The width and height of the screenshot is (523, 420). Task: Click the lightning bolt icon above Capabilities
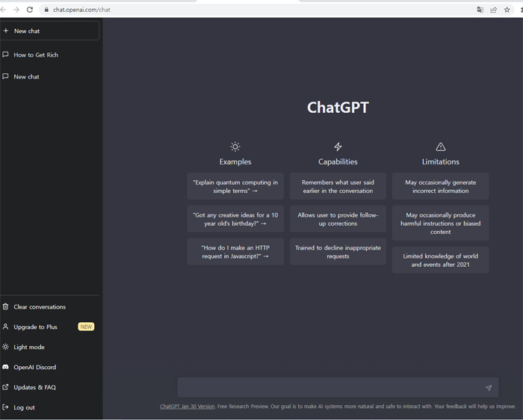[338, 146]
